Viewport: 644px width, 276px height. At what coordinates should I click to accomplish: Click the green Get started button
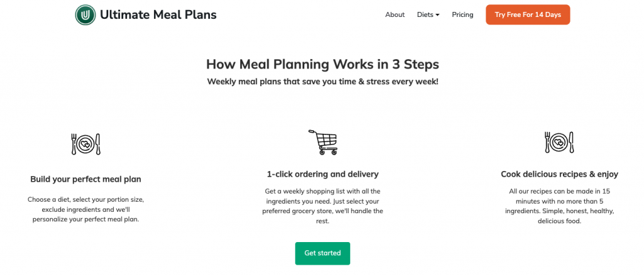point(323,253)
